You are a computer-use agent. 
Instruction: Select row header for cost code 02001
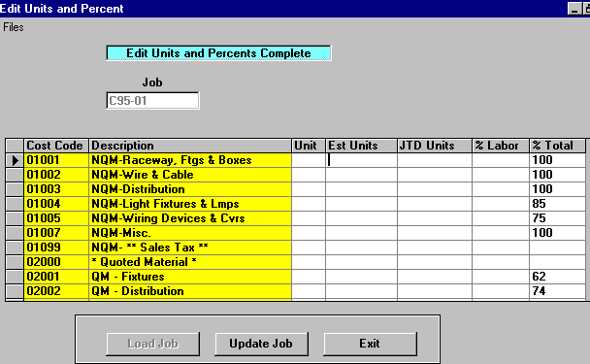point(15,277)
